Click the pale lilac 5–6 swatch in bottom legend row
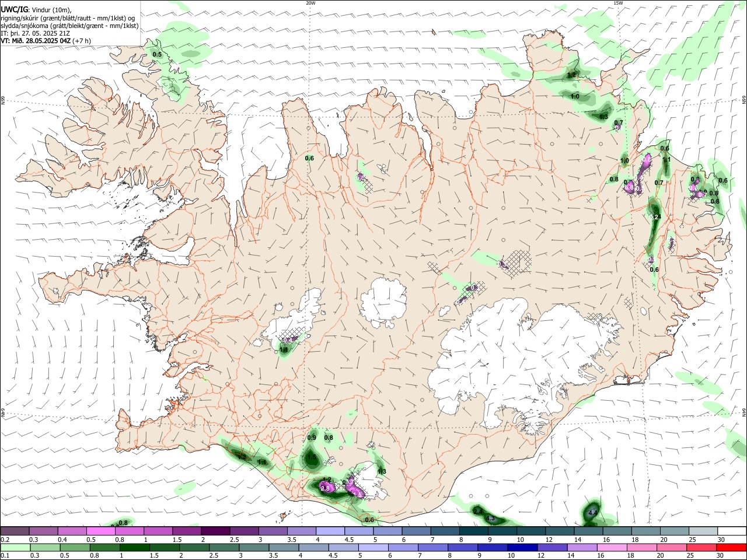 click(373, 547)
